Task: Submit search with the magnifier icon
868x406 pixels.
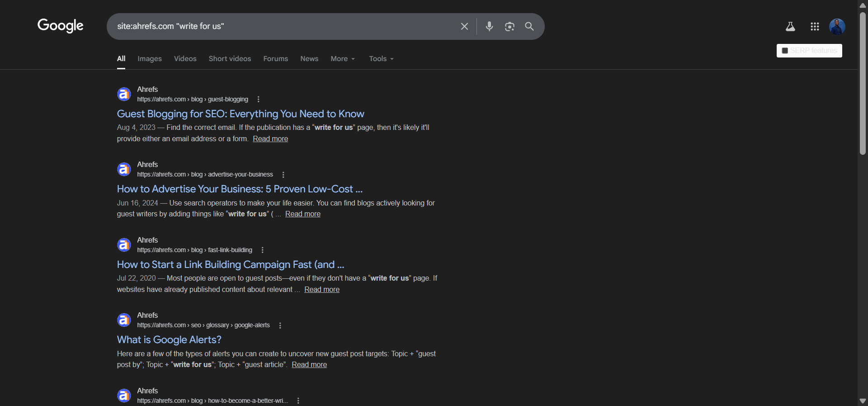Action: click(x=529, y=26)
